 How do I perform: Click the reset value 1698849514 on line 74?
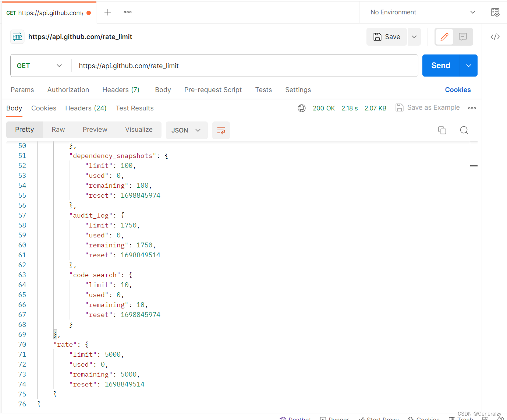(124, 384)
